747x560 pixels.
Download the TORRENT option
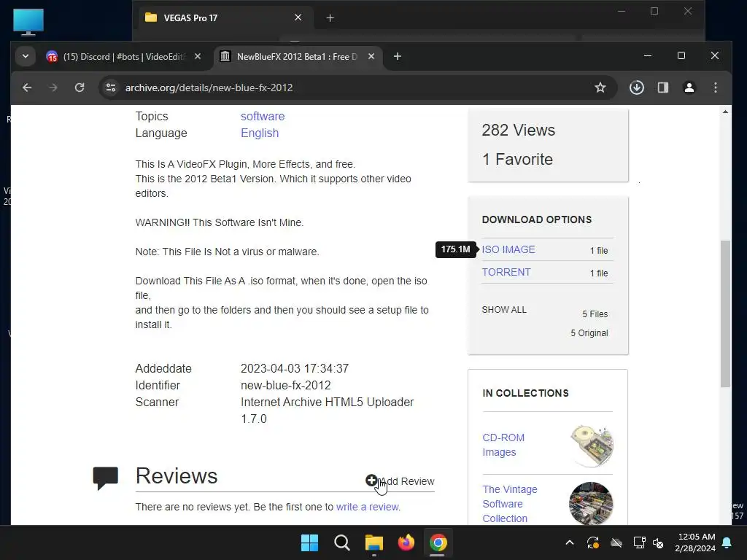[x=506, y=272]
